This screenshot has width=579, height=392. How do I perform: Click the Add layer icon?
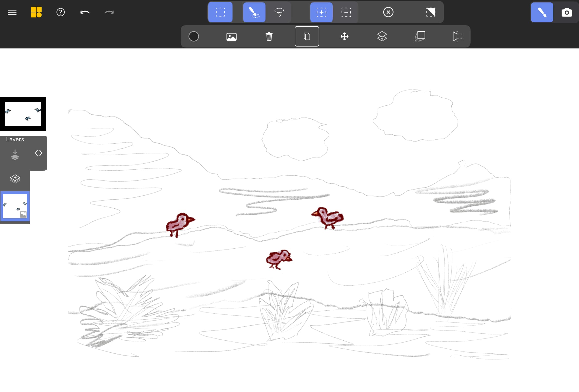15,179
